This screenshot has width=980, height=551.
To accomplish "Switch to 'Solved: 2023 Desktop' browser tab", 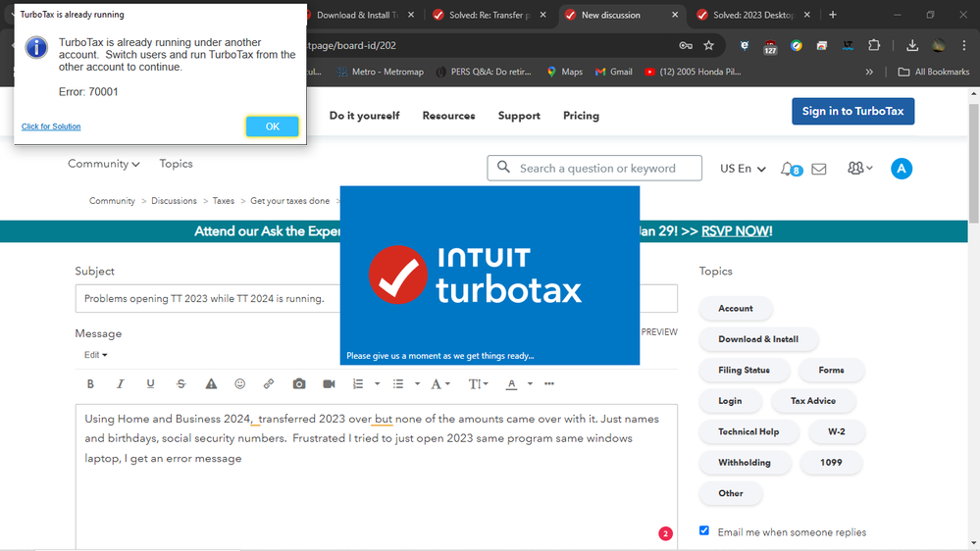I will pos(752,15).
